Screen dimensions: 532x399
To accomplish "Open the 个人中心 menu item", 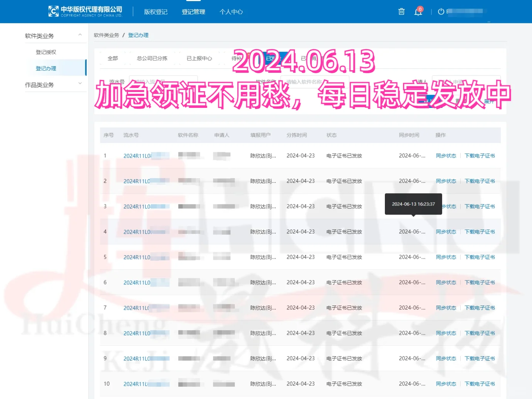I will tap(231, 11).
